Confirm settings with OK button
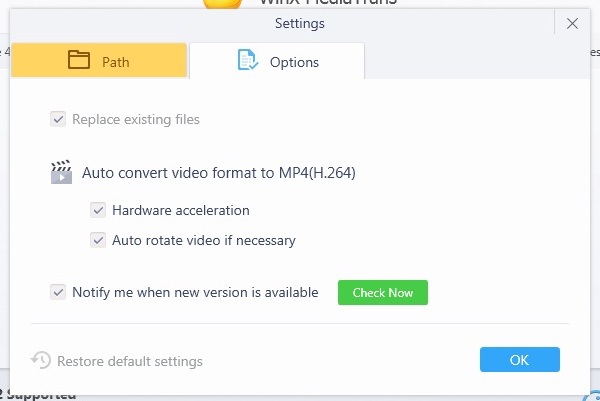The image size is (600, 401). point(520,360)
